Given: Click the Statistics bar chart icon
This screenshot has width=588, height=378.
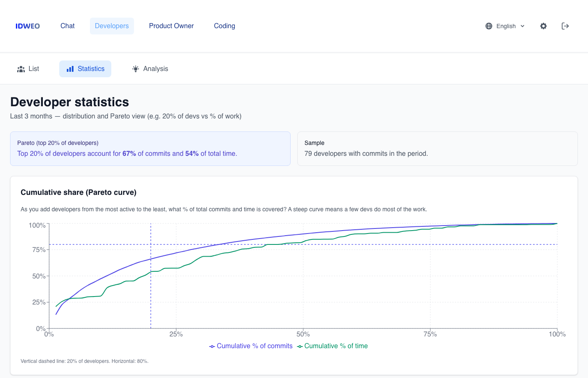Looking at the screenshot, I should pyautogui.click(x=70, y=68).
